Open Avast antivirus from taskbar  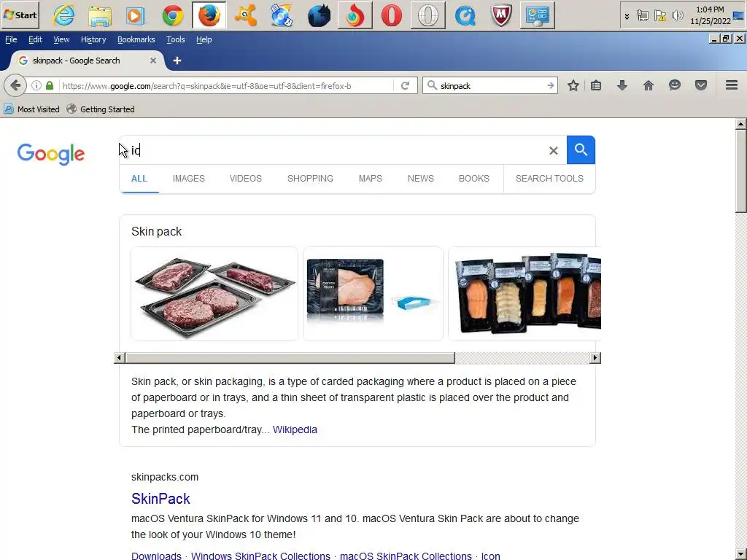[x=246, y=15]
